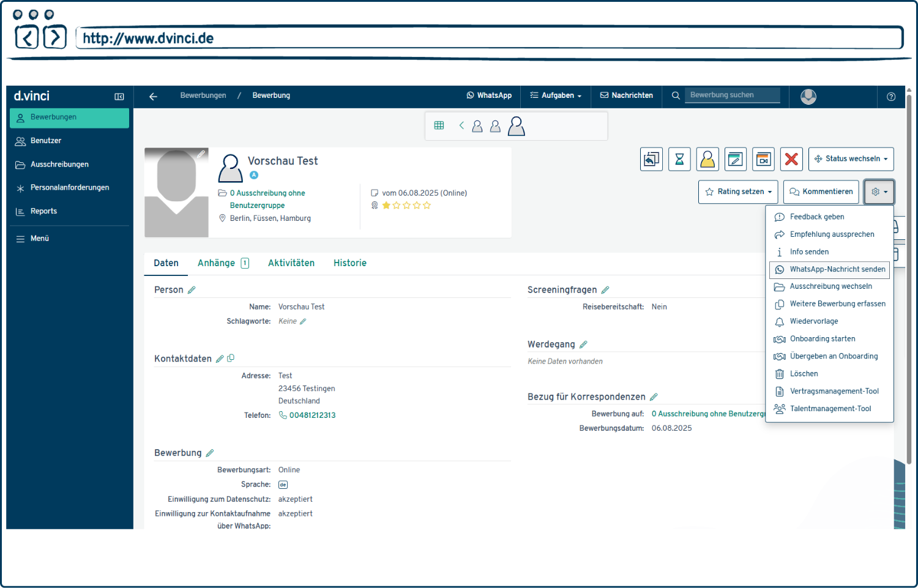
Task: Set rating to five stars
Action: [427, 206]
